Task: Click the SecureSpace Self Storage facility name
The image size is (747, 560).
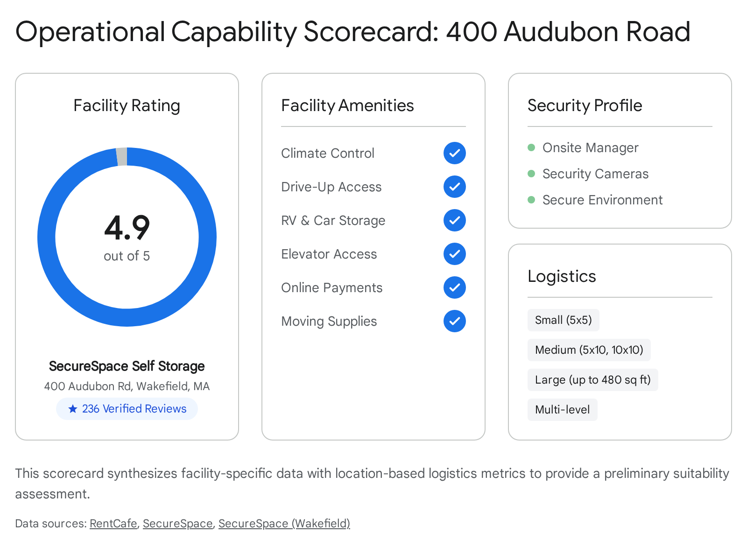Action: coord(127,366)
